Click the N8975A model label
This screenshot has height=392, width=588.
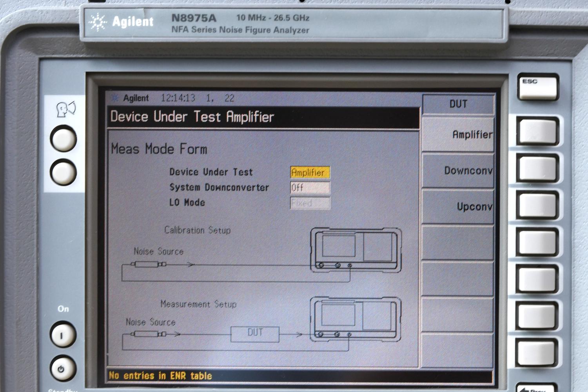pos(194,18)
